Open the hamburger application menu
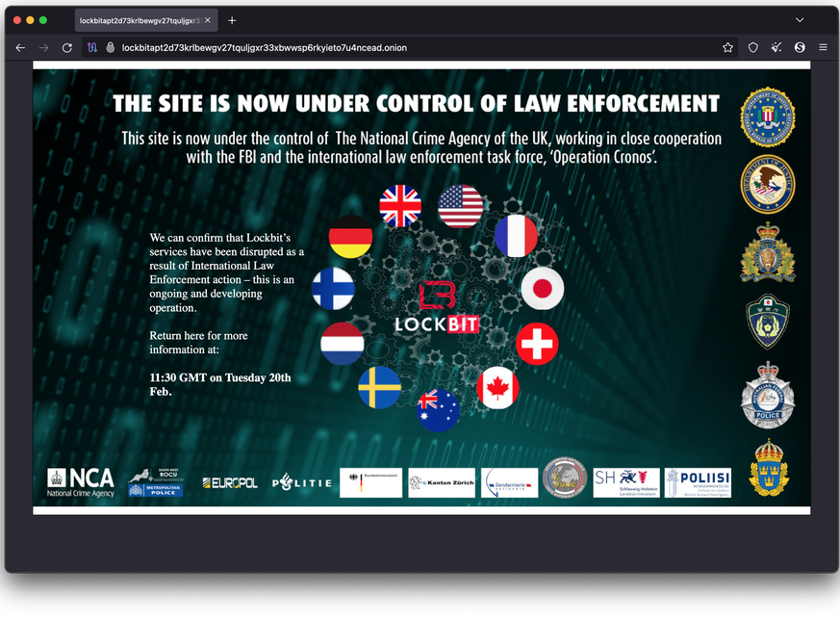The width and height of the screenshot is (840, 621). [x=824, y=48]
